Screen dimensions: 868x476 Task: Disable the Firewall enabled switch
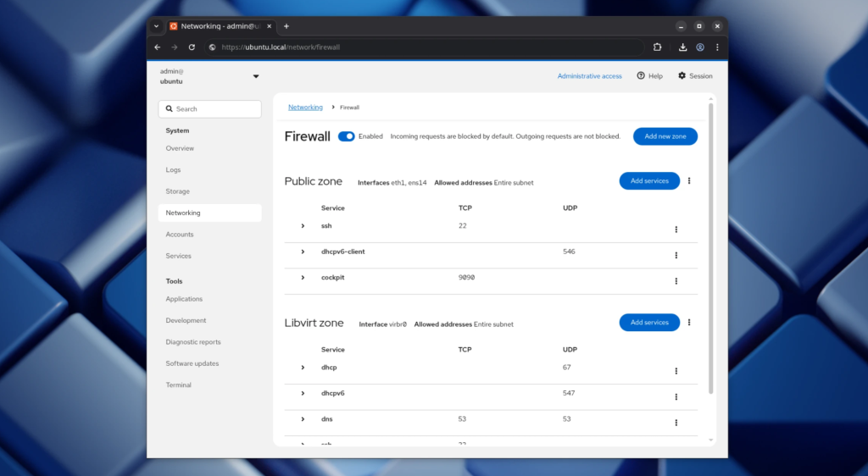[x=346, y=136]
